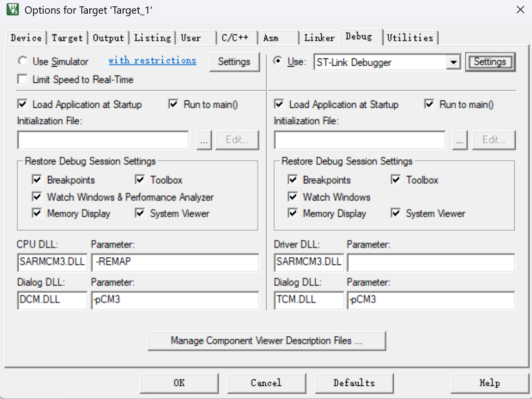Open ST-Link Debugger Settings
Viewport: 532px width, 399px height.
coord(490,62)
